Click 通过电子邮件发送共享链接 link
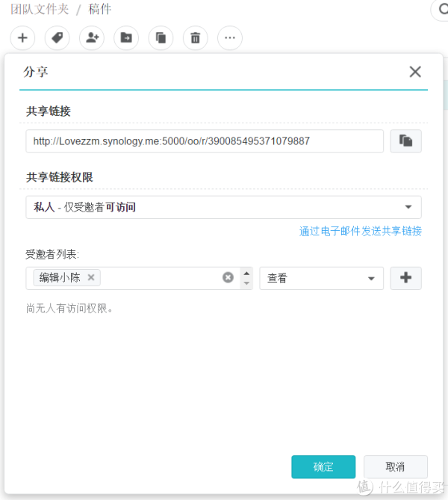 [x=361, y=231]
